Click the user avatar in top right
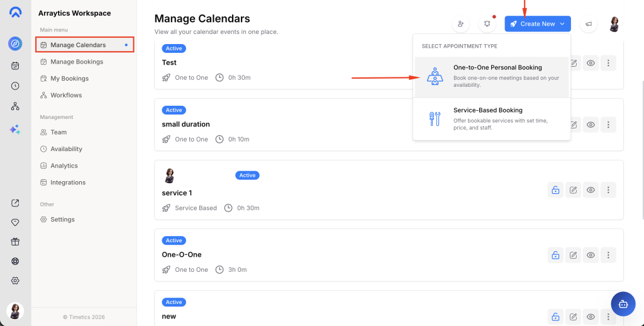644x326 pixels. (614, 24)
